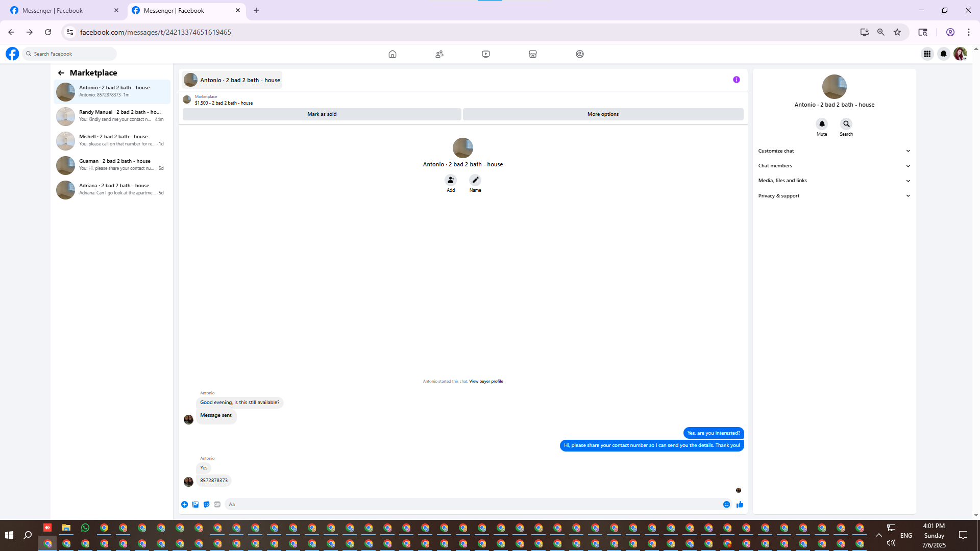Expand the Customize chat section
This screenshot has height=551, width=980.
[x=834, y=151]
